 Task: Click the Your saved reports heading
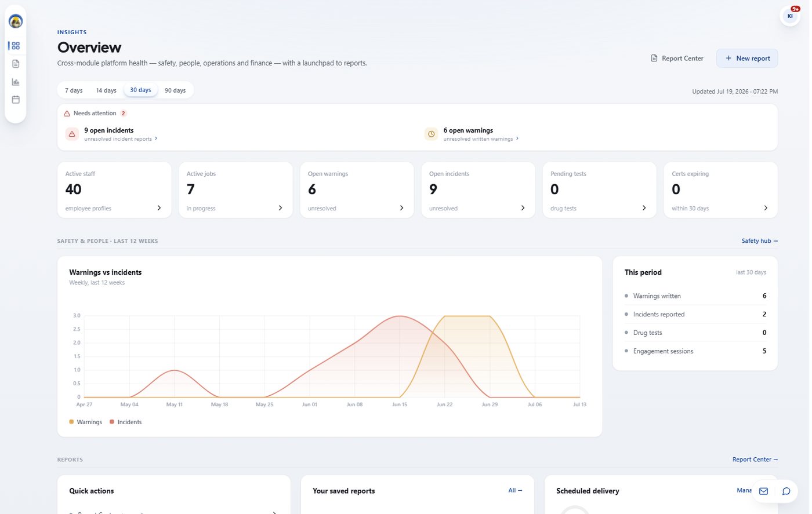click(x=344, y=491)
